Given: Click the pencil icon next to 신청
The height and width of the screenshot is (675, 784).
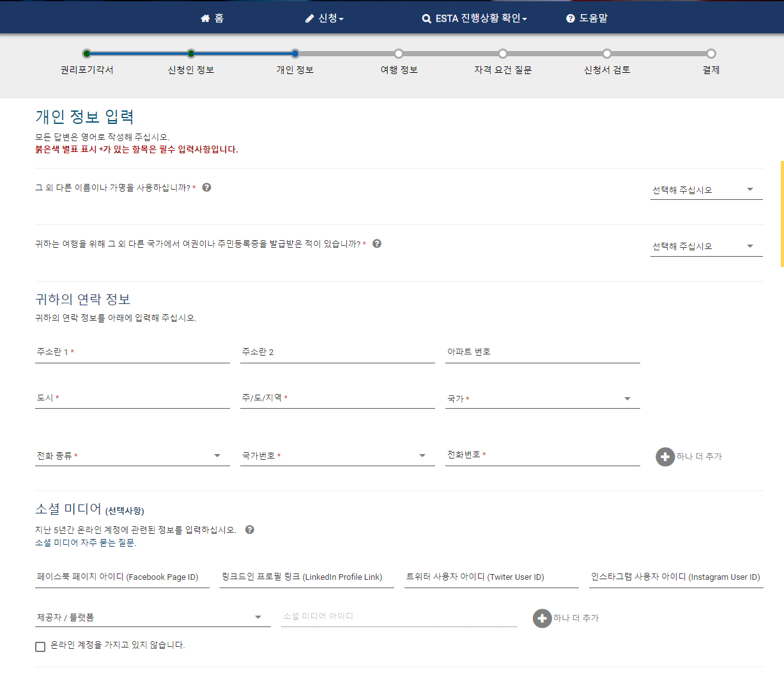Looking at the screenshot, I should 310,19.
